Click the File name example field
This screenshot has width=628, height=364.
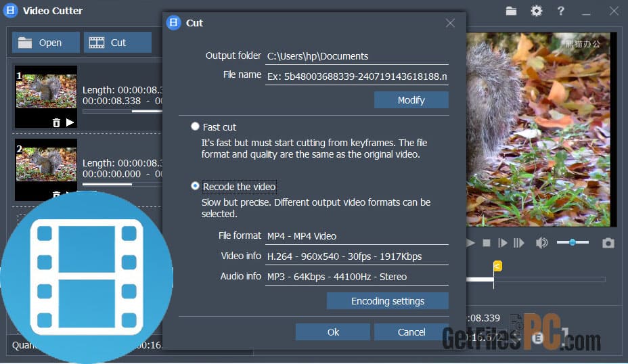click(x=357, y=76)
